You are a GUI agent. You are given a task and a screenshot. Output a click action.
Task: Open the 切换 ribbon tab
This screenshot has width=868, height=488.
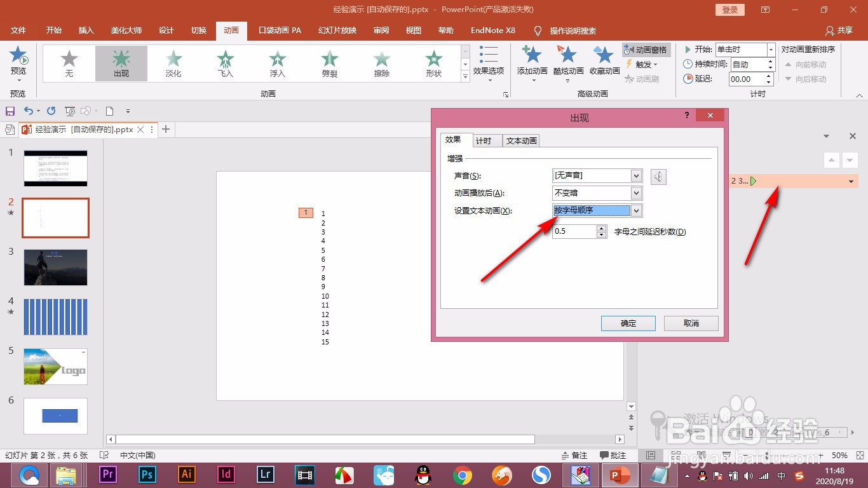[x=198, y=30]
